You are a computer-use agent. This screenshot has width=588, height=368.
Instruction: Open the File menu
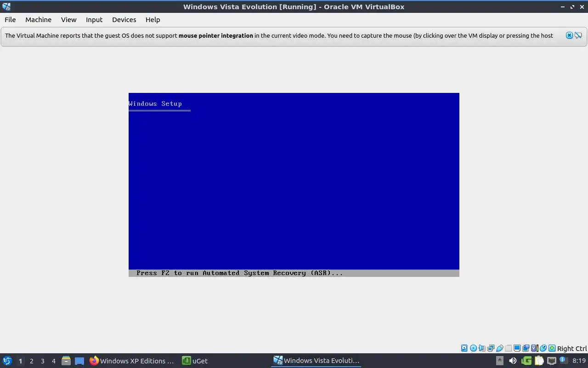[x=10, y=20]
